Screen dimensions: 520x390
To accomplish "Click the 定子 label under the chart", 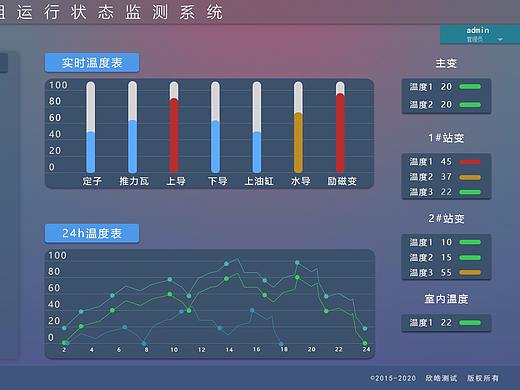I will (x=92, y=181).
